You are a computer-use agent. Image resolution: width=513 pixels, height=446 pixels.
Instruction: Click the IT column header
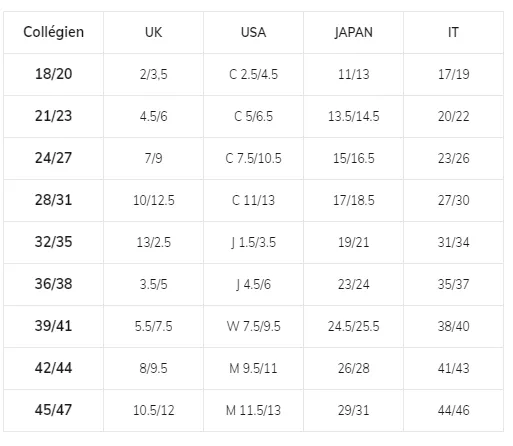(453, 32)
